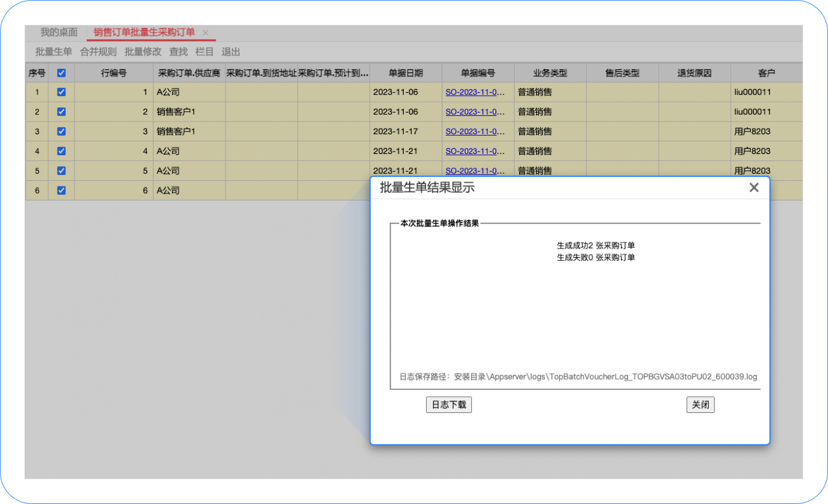Click the 日志保存路径 log path text
Image resolution: width=828 pixels, height=504 pixels.
click(x=578, y=377)
